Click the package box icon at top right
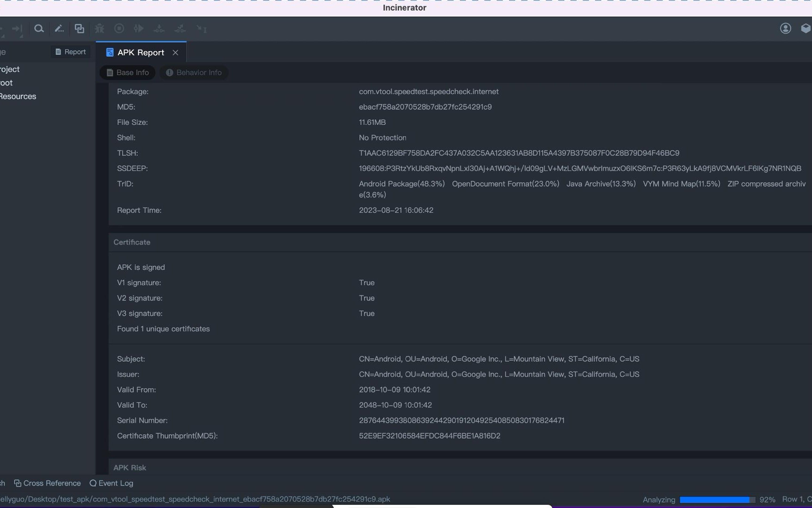 click(806, 28)
